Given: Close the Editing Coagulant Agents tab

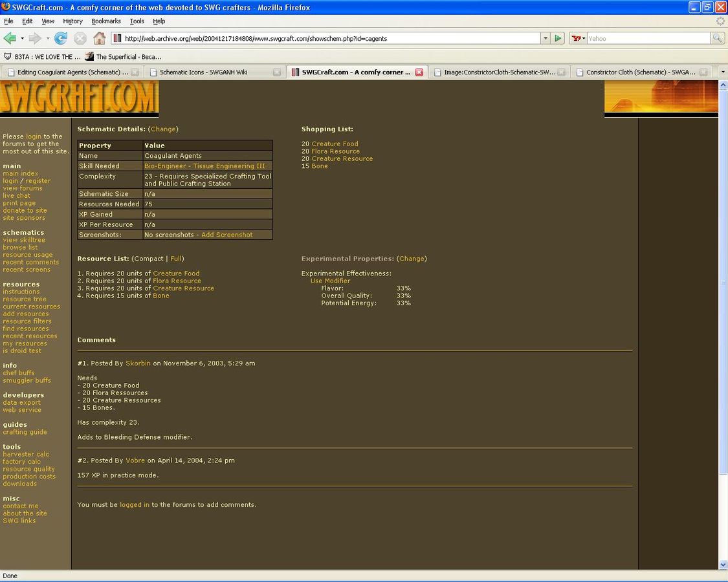Looking at the screenshot, I should [135, 72].
